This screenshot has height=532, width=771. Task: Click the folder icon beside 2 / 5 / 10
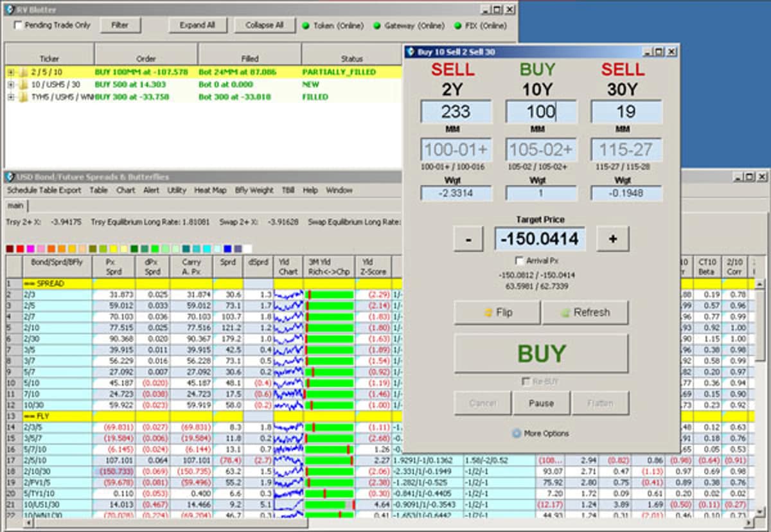coord(22,72)
